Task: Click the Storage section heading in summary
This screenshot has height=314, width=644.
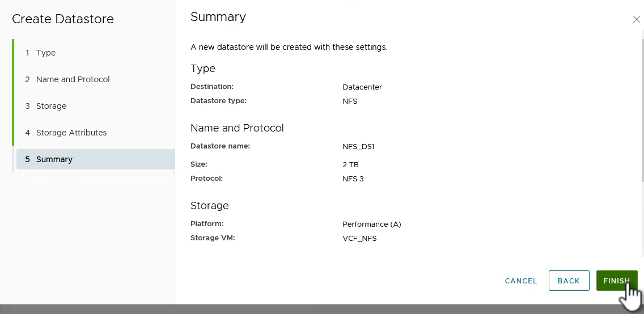Action: pyautogui.click(x=210, y=206)
